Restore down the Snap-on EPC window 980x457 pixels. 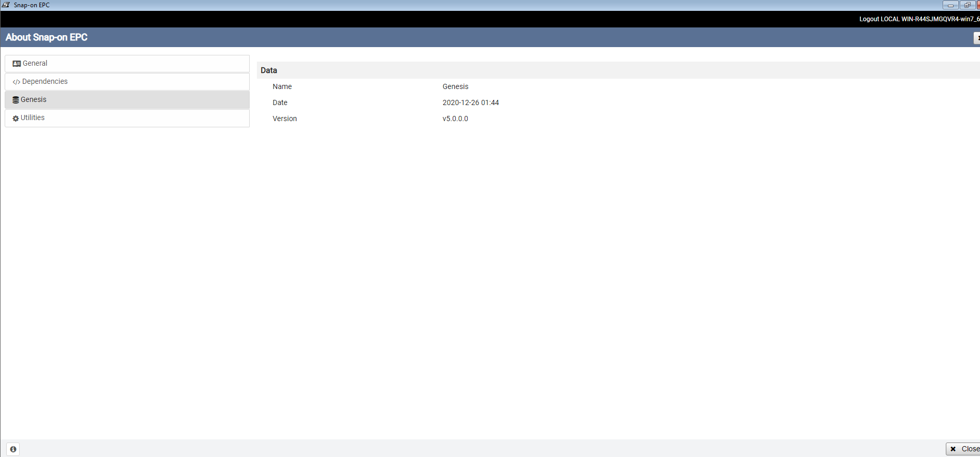[x=967, y=5]
